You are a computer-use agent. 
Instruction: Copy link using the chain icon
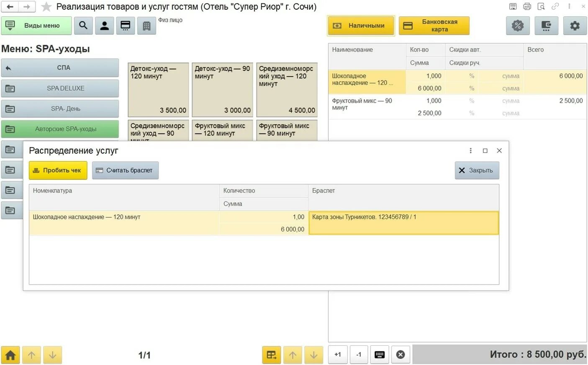click(x=555, y=6)
